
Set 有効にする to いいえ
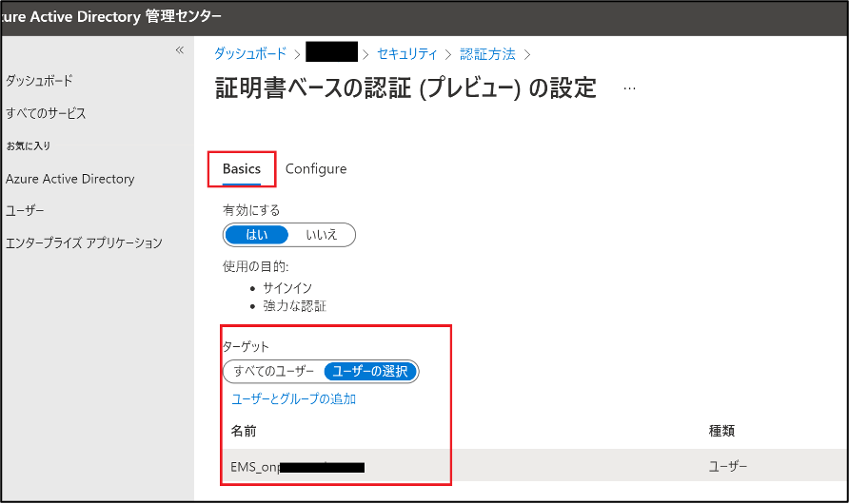pyautogui.click(x=322, y=235)
